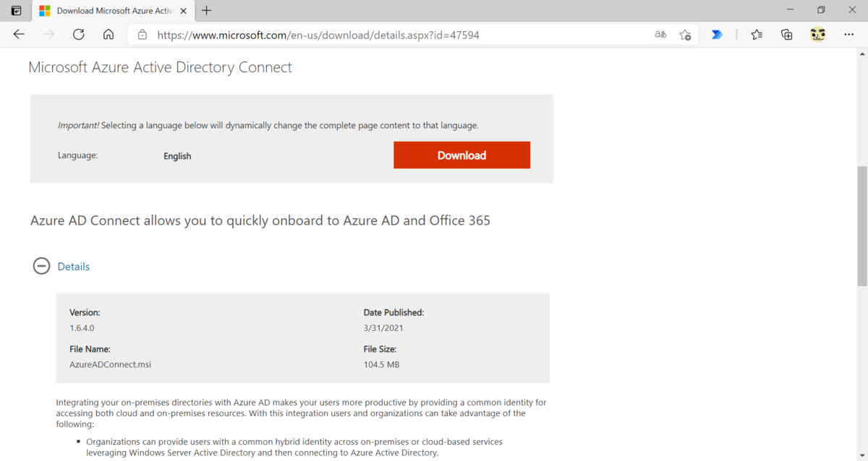
Task: Click the Azure AD Connect onboard heading
Action: 260,220
